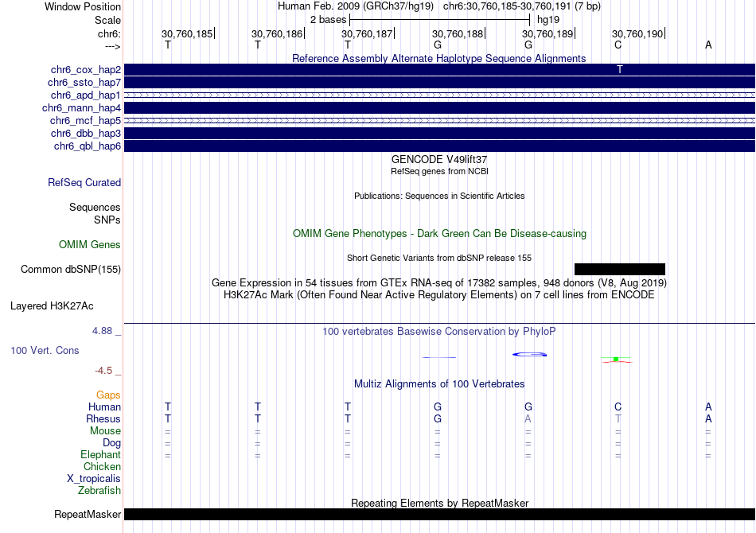
Task: Click the H3K27Ac Mark ENCODE title
Action: [x=439, y=295]
